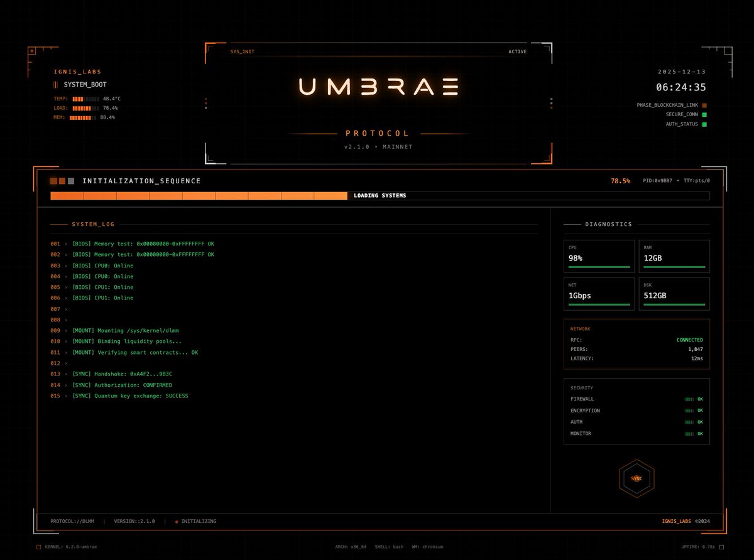Click the IGNIS_LABS label above SYSTEM_BOOT
Screen dimensions: 754x560
coord(77,72)
